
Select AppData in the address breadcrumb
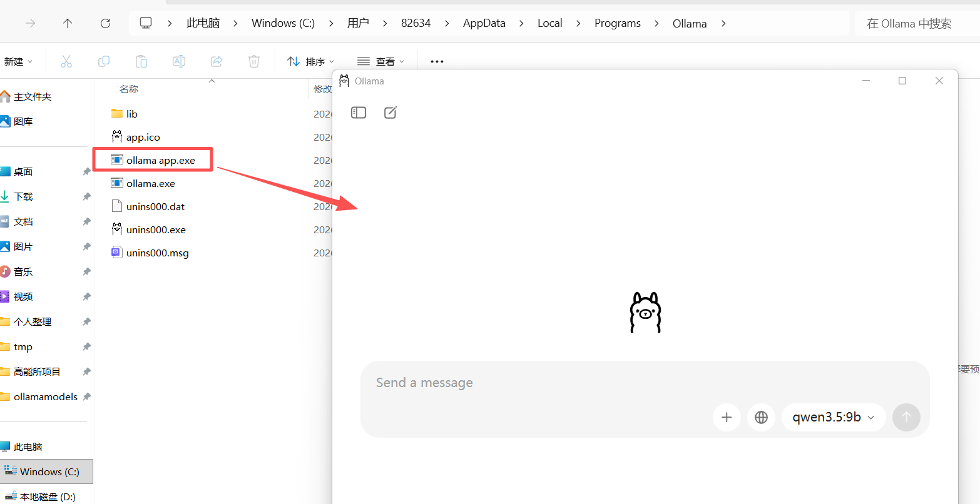(x=484, y=23)
